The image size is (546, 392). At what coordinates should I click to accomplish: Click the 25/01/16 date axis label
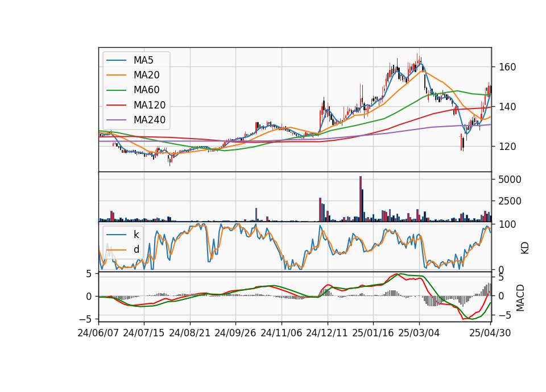[x=373, y=333]
